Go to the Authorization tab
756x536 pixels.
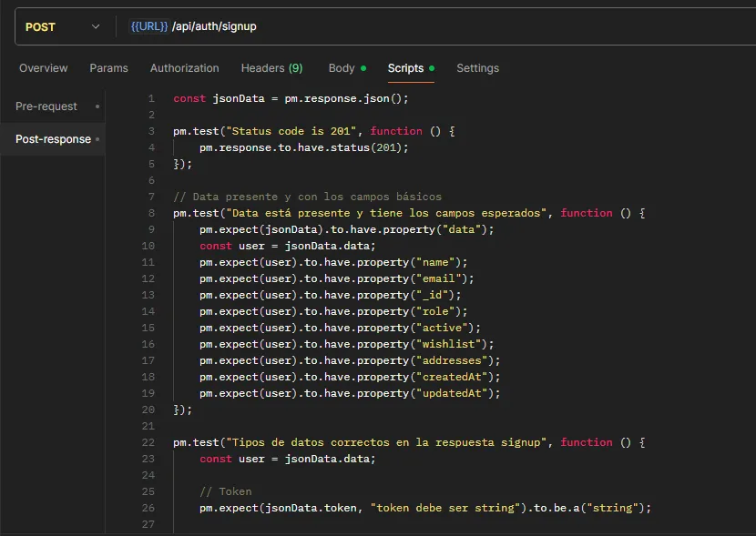click(184, 68)
